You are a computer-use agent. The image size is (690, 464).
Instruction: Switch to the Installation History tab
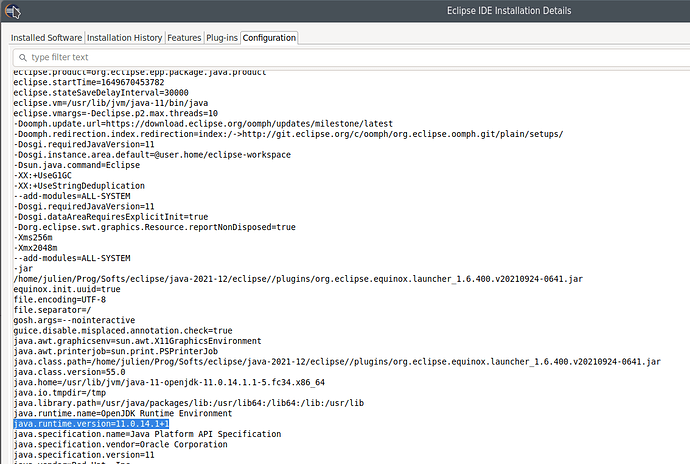tap(125, 38)
